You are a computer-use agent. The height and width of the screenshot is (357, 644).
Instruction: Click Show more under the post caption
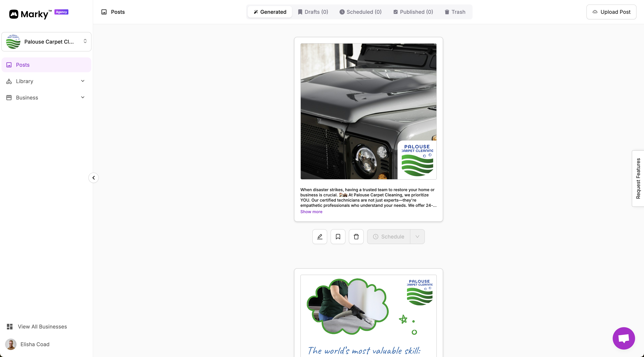coord(311,211)
